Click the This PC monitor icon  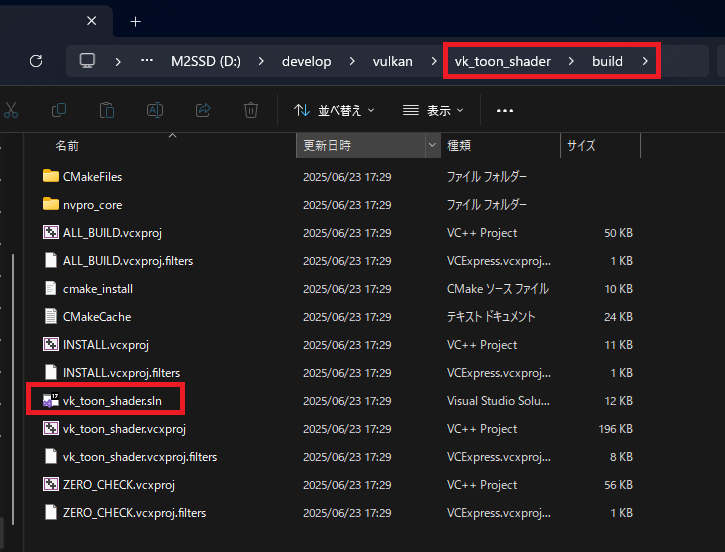tap(87, 61)
